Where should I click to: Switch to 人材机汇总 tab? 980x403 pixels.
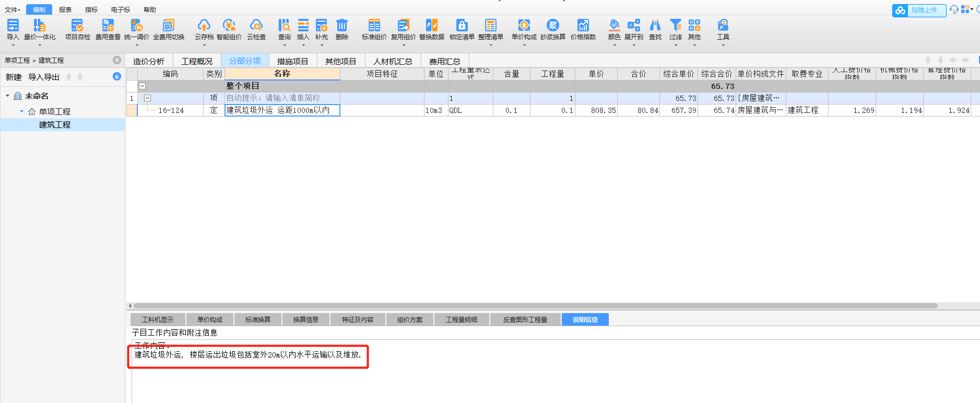coord(393,61)
